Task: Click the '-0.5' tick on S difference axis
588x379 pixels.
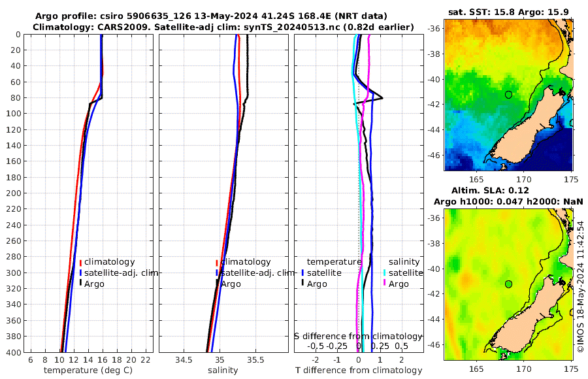Action: 316,346
